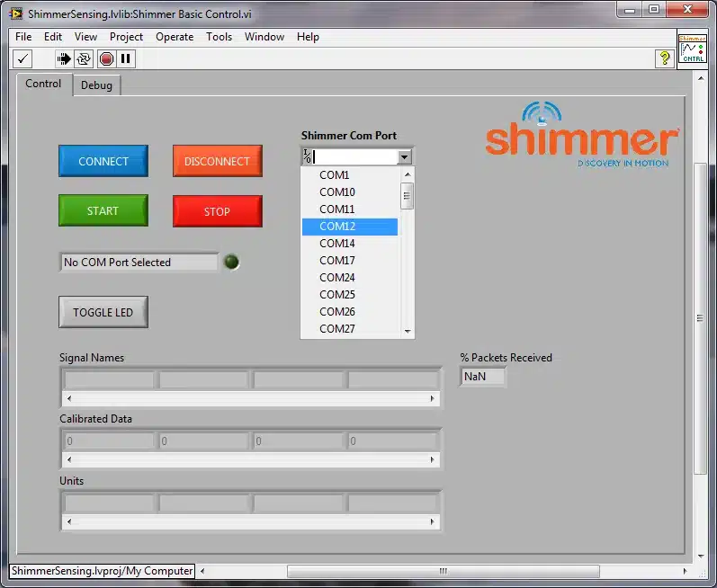717x588 pixels.
Task: Click the first Signal Names array cell
Action: point(109,380)
